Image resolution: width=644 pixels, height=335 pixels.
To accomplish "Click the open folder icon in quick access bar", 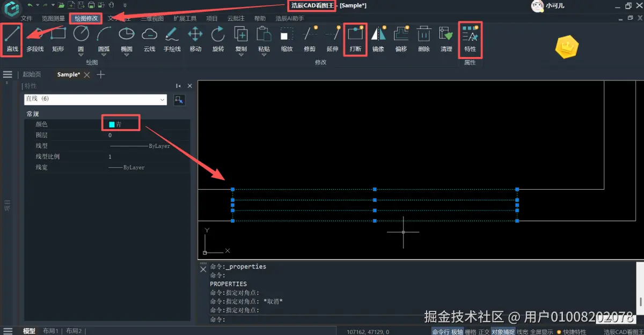I will pyautogui.click(x=62, y=5).
